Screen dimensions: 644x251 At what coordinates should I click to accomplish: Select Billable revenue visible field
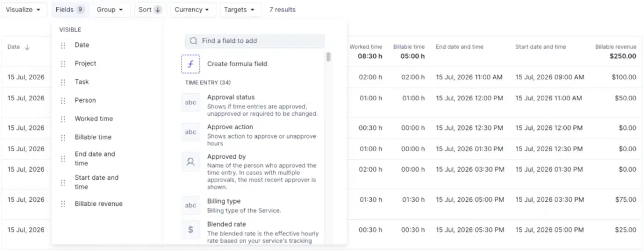[x=99, y=204]
